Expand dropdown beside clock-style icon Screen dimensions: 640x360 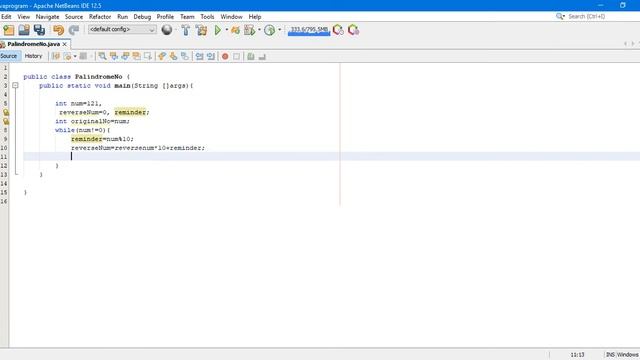pyautogui.click(x=280, y=30)
